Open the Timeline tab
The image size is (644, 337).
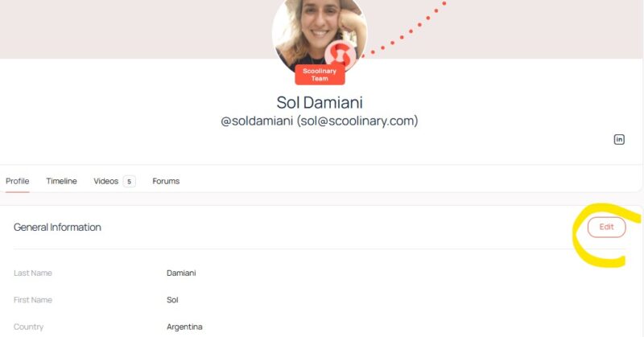coord(61,181)
